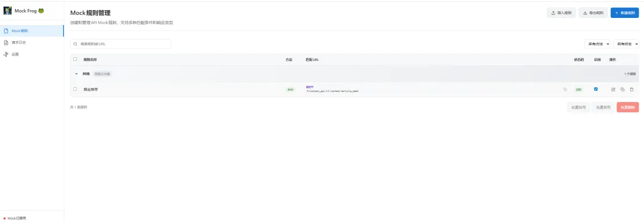This screenshot has width=644, height=222.
Task: Create a rule with 新建规则 button
Action: pyautogui.click(x=625, y=13)
